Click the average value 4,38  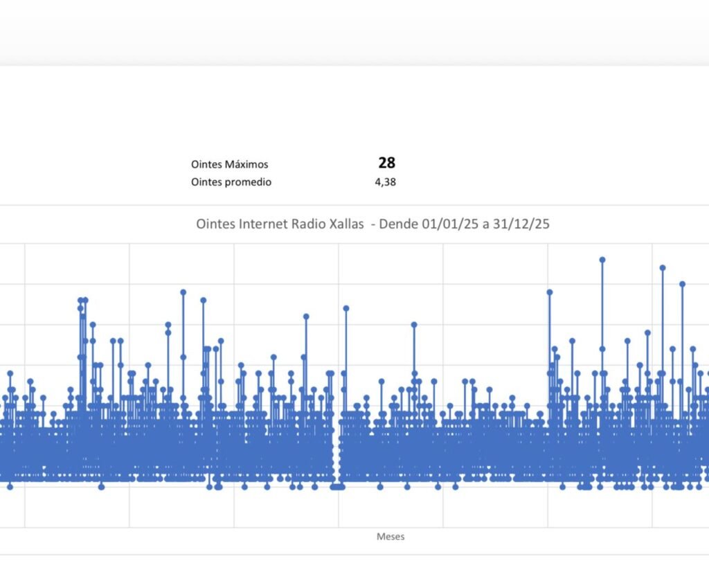point(386,182)
